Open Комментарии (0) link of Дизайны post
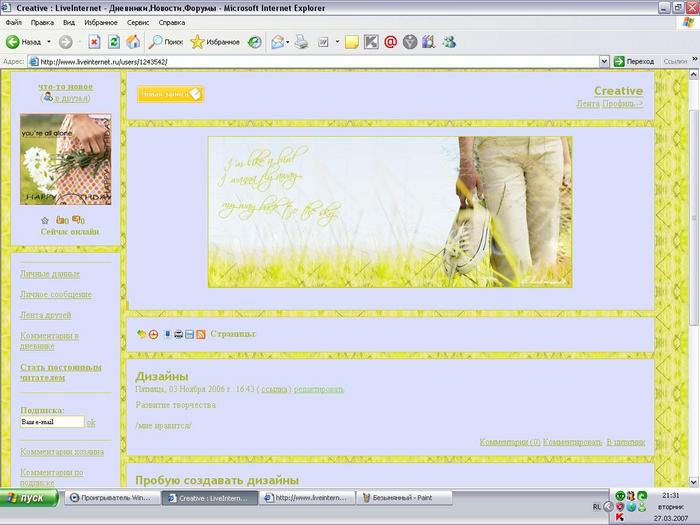This screenshot has width=700, height=525. pyautogui.click(x=510, y=442)
